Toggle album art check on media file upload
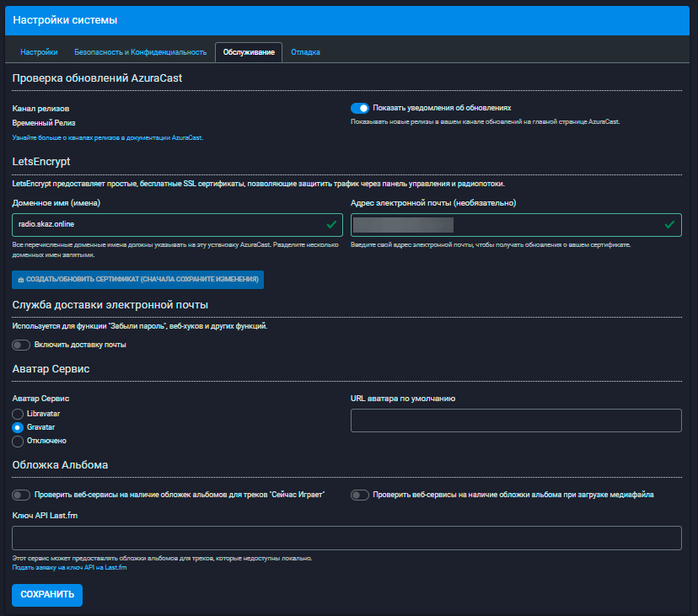Screen dimensions: 698x616 pos(360,495)
